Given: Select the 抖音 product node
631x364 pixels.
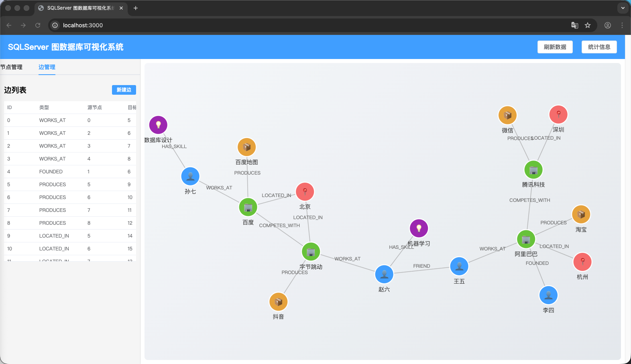Looking at the screenshot, I should (x=278, y=301).
